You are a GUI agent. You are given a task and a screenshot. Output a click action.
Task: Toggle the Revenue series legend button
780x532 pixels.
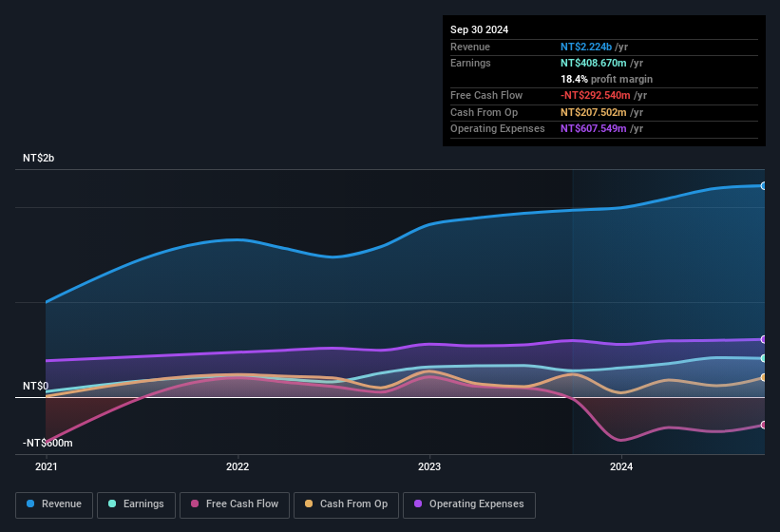point(54,504)
